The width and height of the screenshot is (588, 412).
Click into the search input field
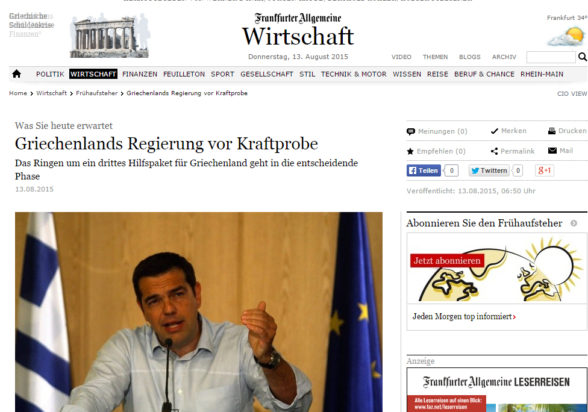pyautogui.click(x=550, y=57)
